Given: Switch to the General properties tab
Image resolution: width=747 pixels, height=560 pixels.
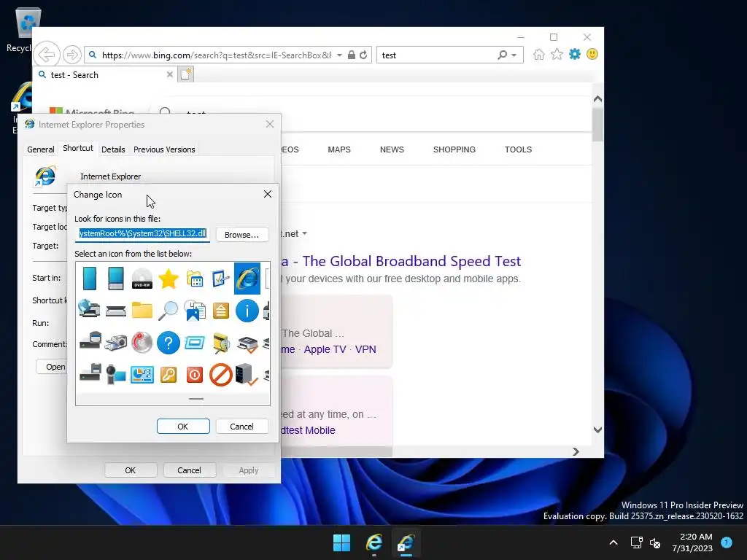Looking at the screenshot, I should tap(41, 149).
